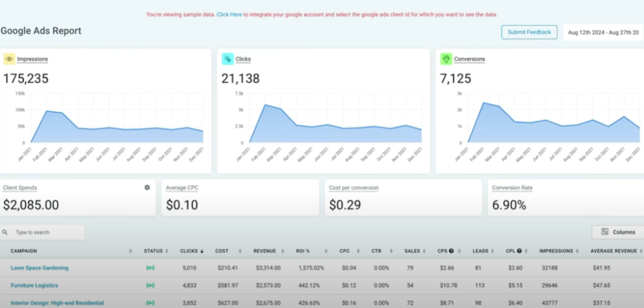Sort table by Average Revenue column
The height and width of the screenshot is (308, 644).
pyautogui.click(x=641, y=251)
